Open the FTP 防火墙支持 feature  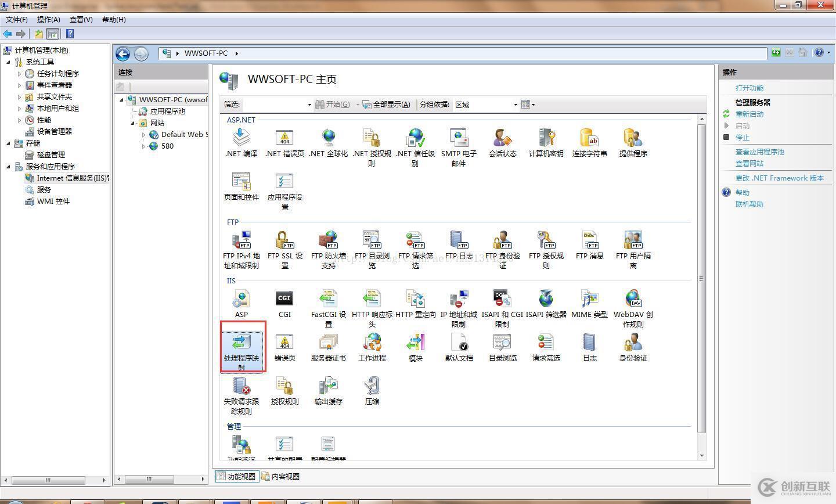coord(329,250)
